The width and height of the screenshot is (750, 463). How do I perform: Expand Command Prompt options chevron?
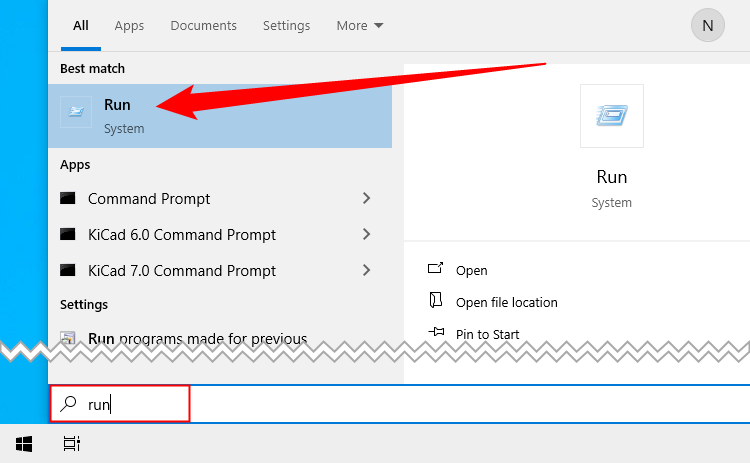pyautogui.click(x=366, y=198)
